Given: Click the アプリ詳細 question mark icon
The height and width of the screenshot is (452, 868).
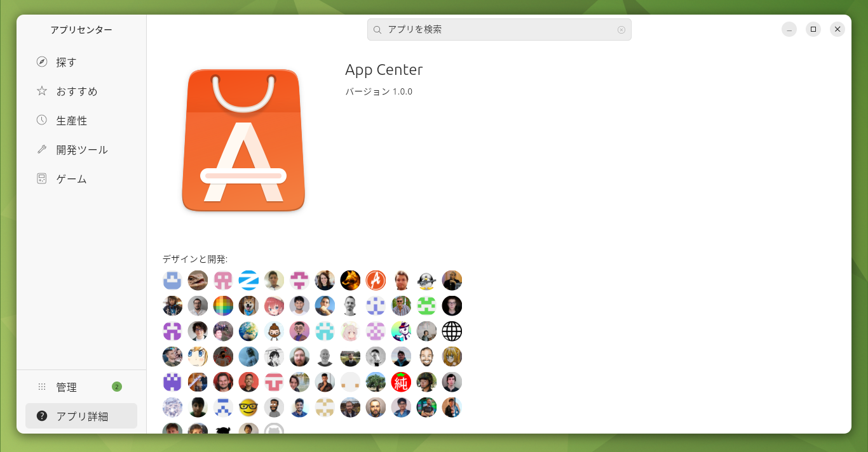Looking at the screenshot, I should (41, 415).
